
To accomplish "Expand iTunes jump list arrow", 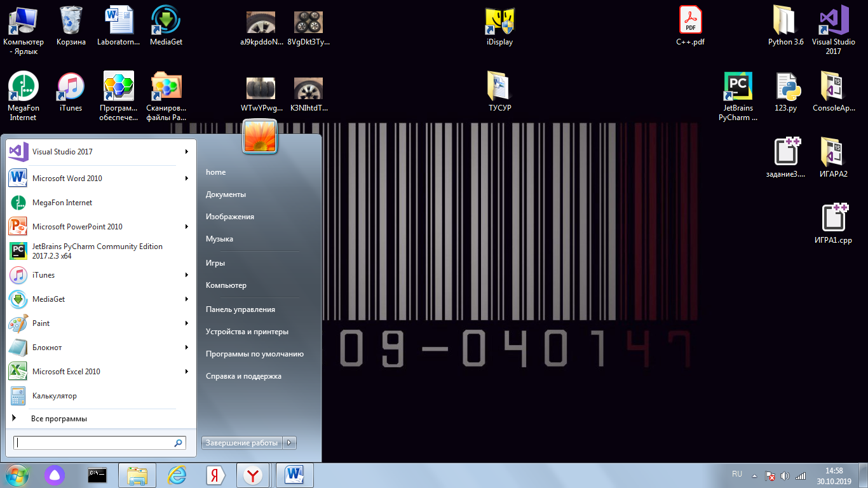I will click(187, 275).
